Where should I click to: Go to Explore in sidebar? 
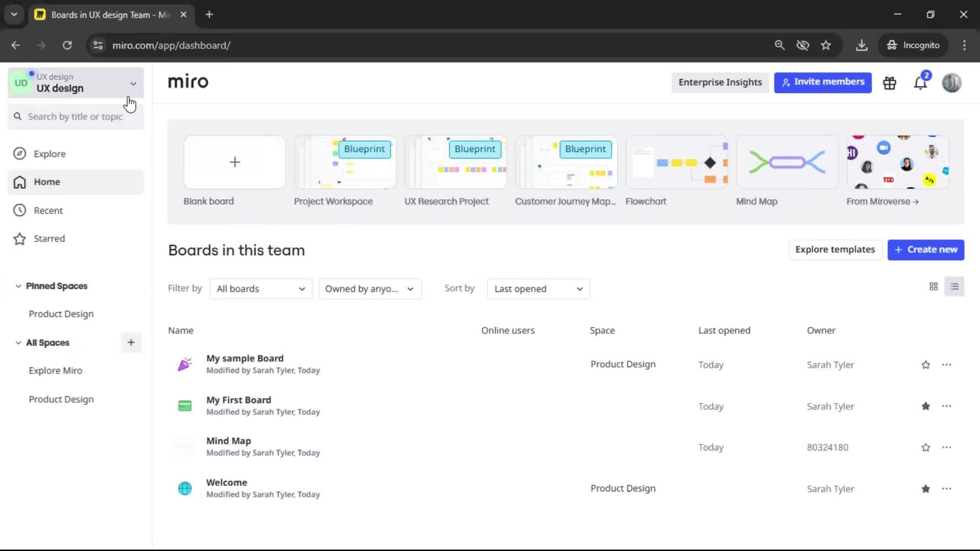(76, 154)
